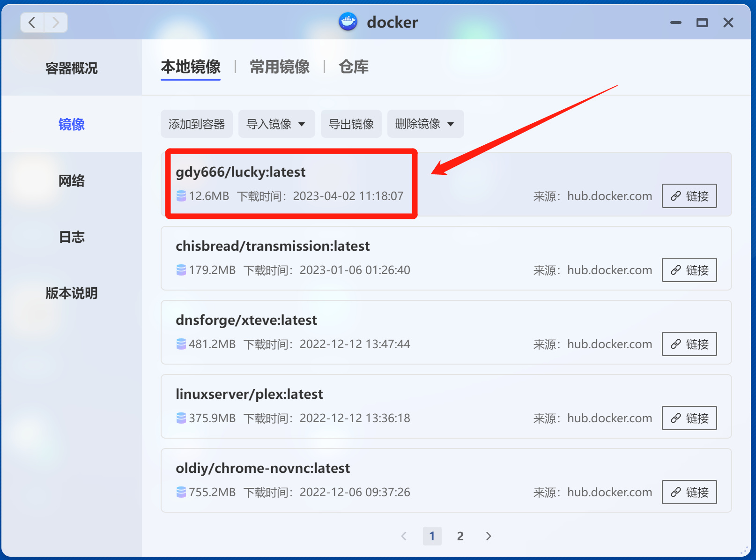Select 镜像 in the sidebar
756x560 pixels.
coord(72,124)
